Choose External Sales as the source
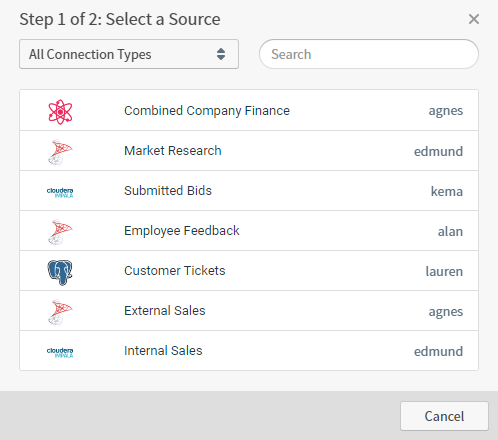This screenshot has width=498, height=440. (x=249, y=311)
